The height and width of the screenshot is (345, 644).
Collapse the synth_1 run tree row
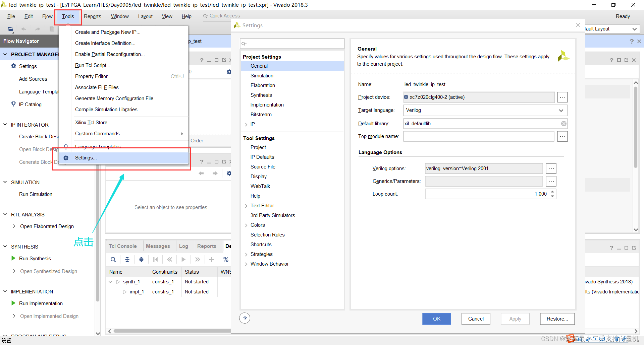coord(110,282)
